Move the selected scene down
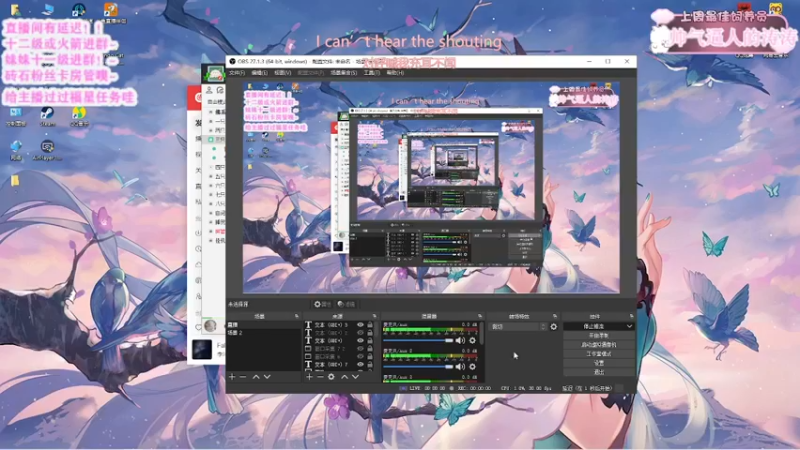This screenshot has width=800, height=450. pyautogui.click(x=267, y=377)
